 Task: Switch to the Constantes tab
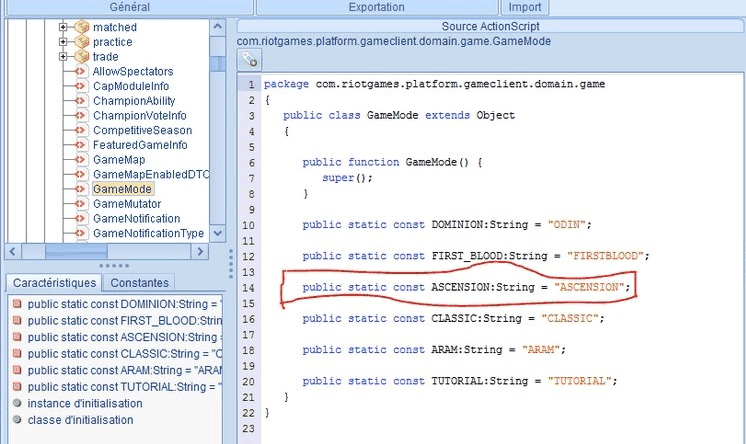[139, 283]
